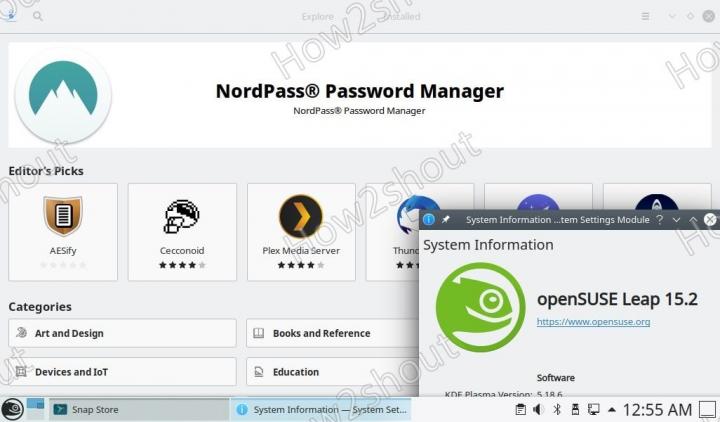Pin the System Information window
720x422 pixels.
pos(446,219)
